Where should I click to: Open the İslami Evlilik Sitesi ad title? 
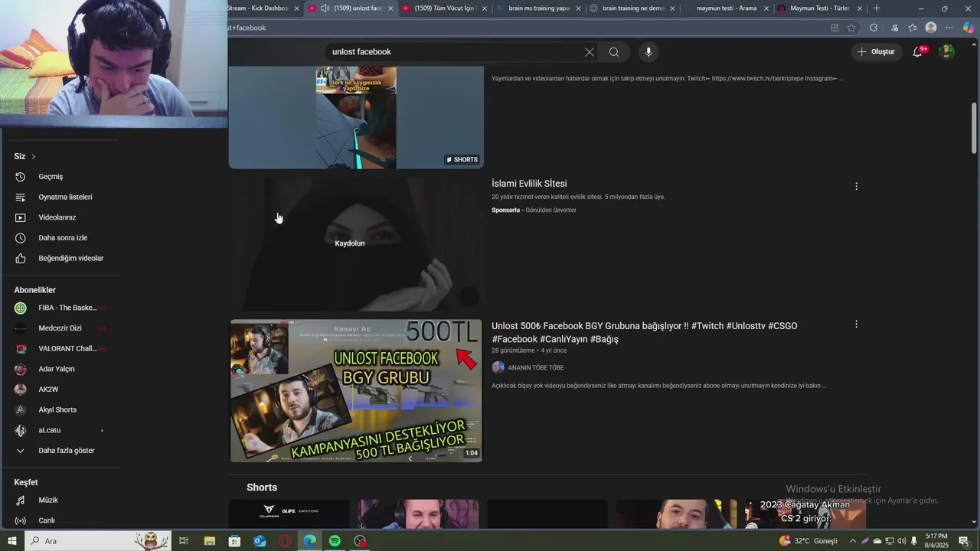pyautogui.click(x=529, y=184)
